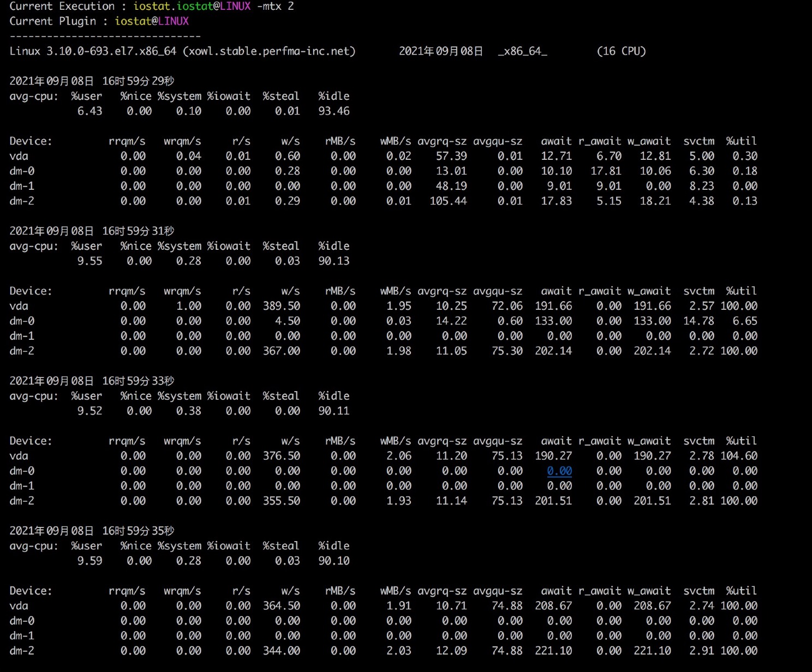Click the 9.59 %user value in last block
Image resolution: width=812 pixels, height=672 pixels.
tap(89, 561)
